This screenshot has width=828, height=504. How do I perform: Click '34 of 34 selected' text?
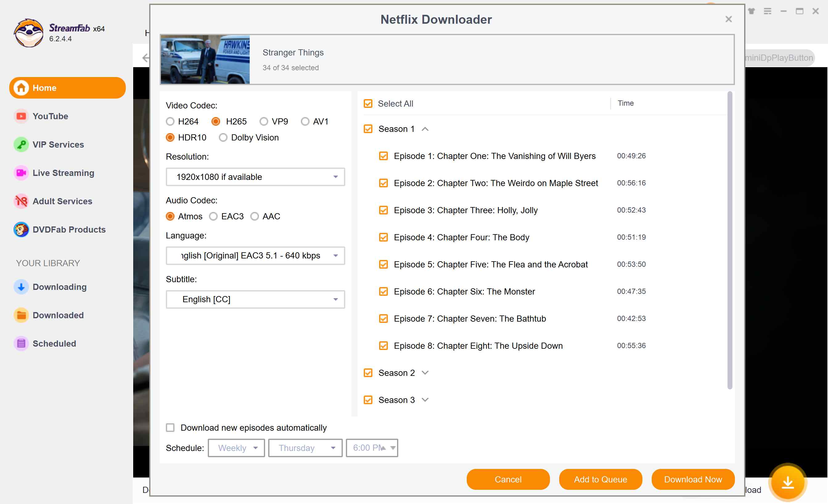click(290, 67)
